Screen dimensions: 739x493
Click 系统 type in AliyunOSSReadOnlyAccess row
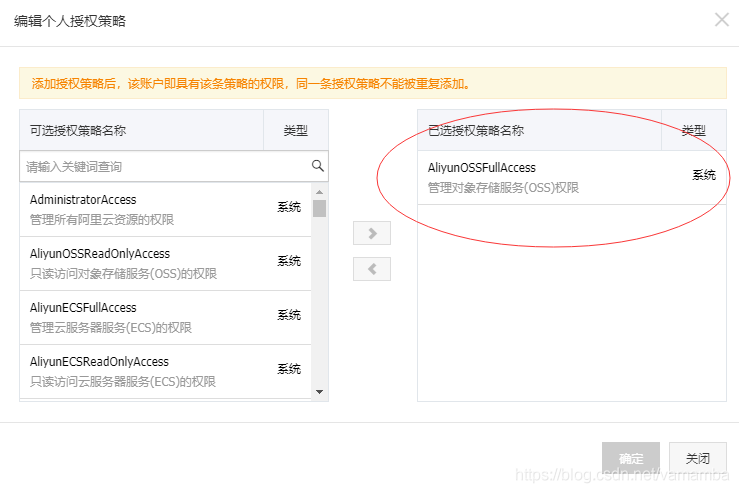[289, 261]
